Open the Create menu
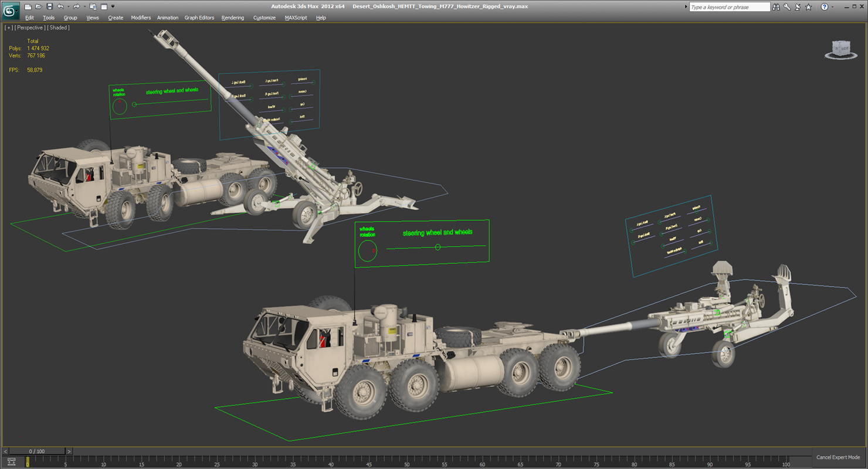The height and width of the screenshot is (469, 868). pyautogui.click(x=116, y=18)
